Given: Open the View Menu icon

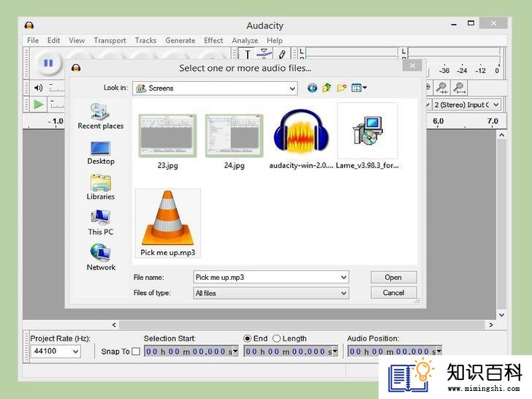Looking at the screenshot, I should [359, 88].
